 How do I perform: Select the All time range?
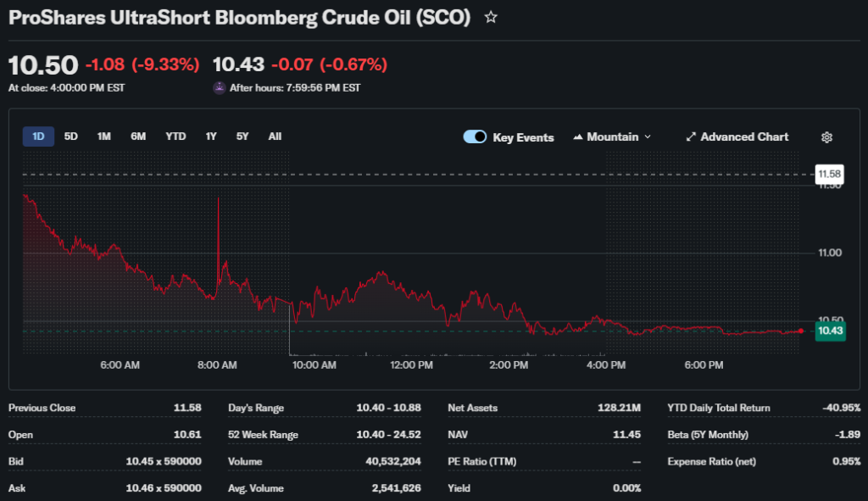275,136
